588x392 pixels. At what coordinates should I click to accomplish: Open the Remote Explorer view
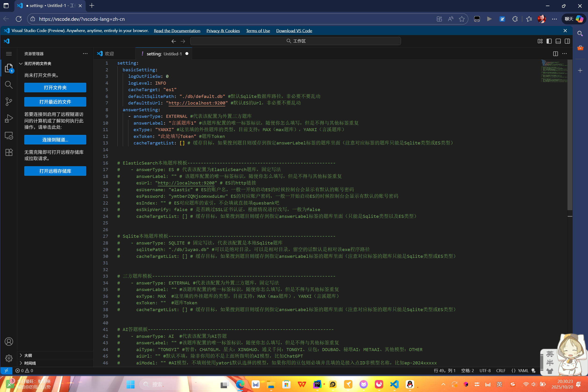pos(9,136)
